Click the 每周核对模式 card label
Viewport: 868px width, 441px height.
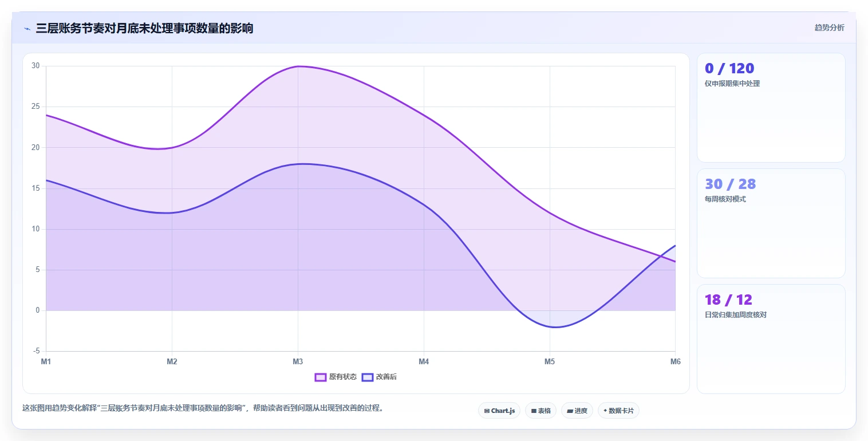(x=725, y=199)
